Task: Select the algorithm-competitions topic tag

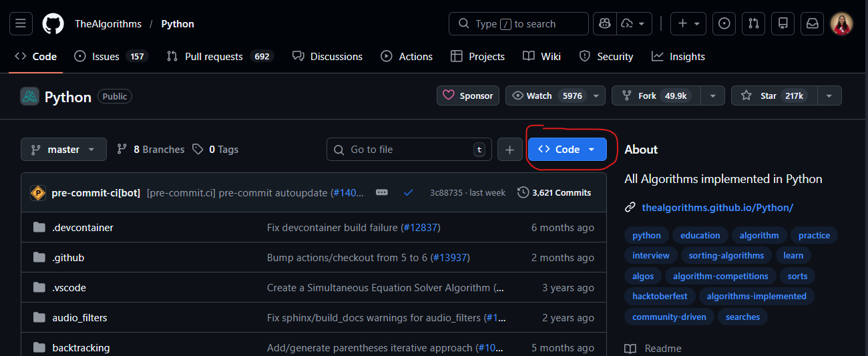Action: coord(720,276)
